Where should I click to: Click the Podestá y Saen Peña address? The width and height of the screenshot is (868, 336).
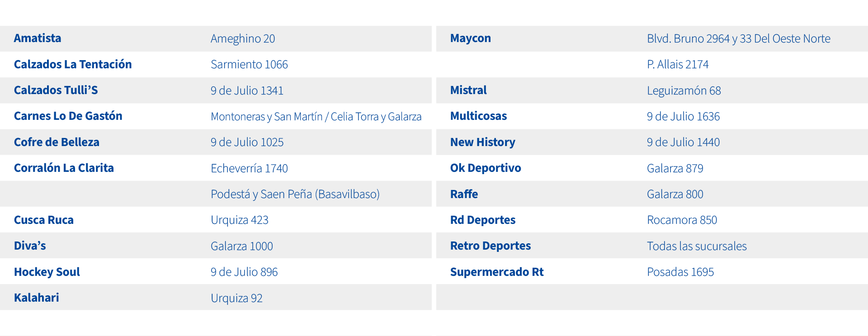[295, 194]
